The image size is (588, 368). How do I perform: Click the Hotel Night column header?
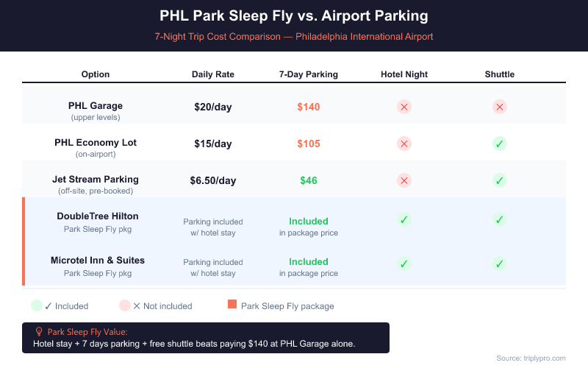pyautogui.click(x=404, y=74)
